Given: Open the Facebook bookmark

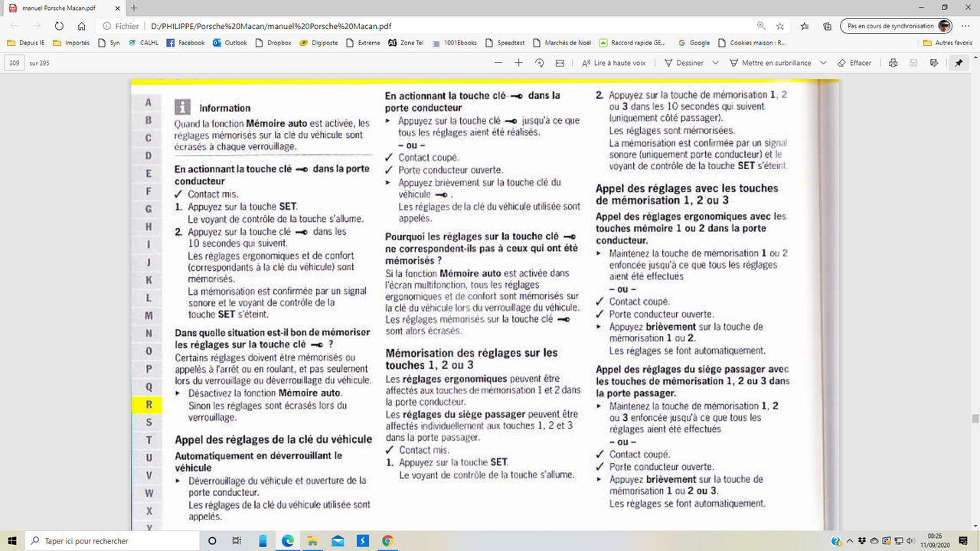Looking at the screenshot, I should click(x=185, y=43).
